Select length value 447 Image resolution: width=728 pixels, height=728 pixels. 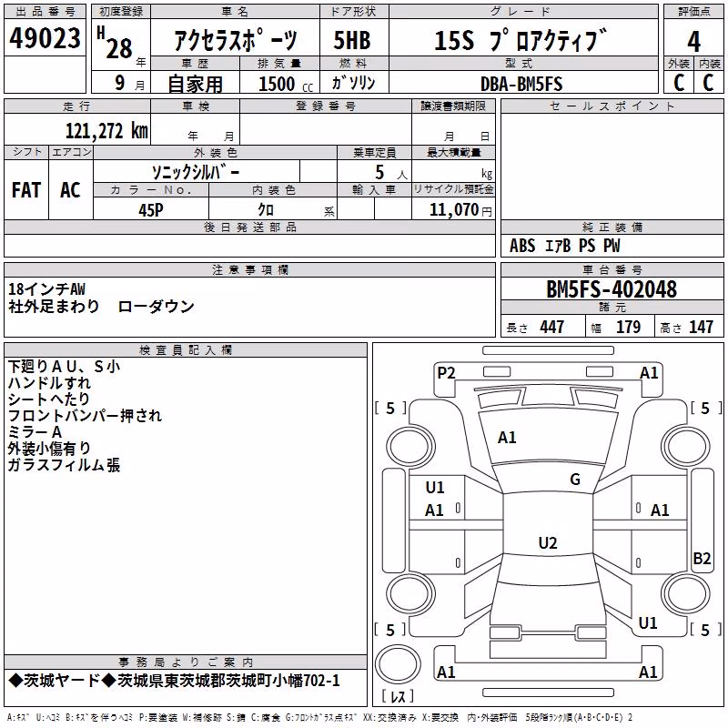(x=551, y=328)
